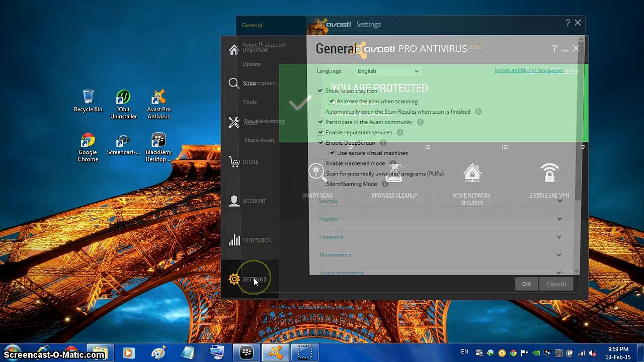Expand the Maintenance section
644x362 pixels.
[559, 255]
